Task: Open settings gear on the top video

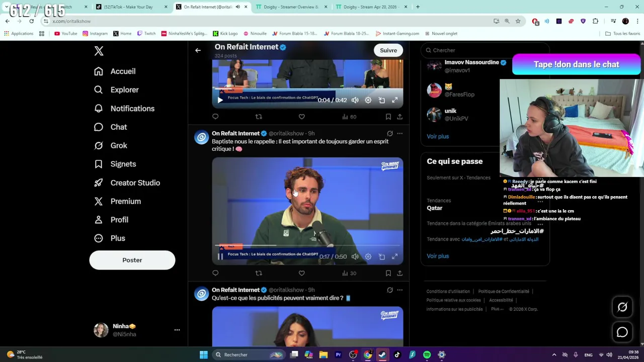Action: point(368,100)
